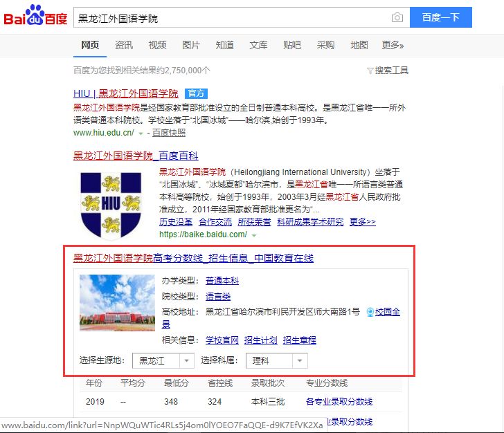Image resolution: width=504 pixels, height=433 pixels.
Task: Switch to the 文库 tab
Action: click(x=258, y=45)
